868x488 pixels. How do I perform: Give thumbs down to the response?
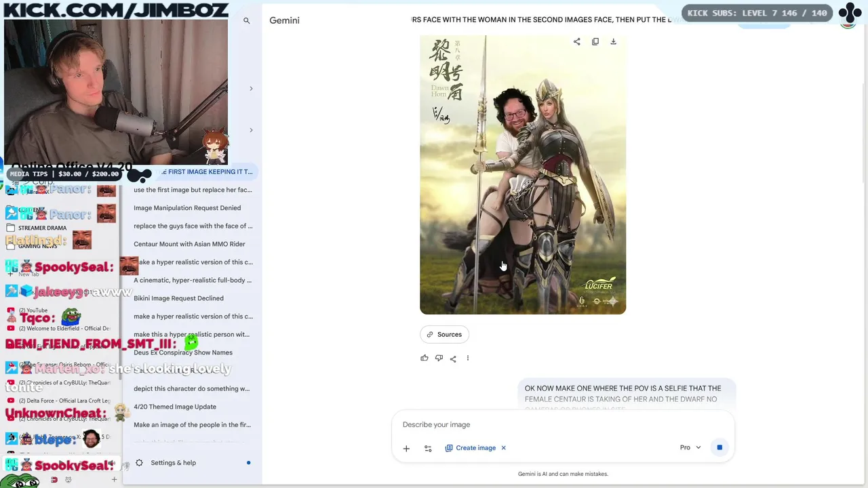point(439,358)
